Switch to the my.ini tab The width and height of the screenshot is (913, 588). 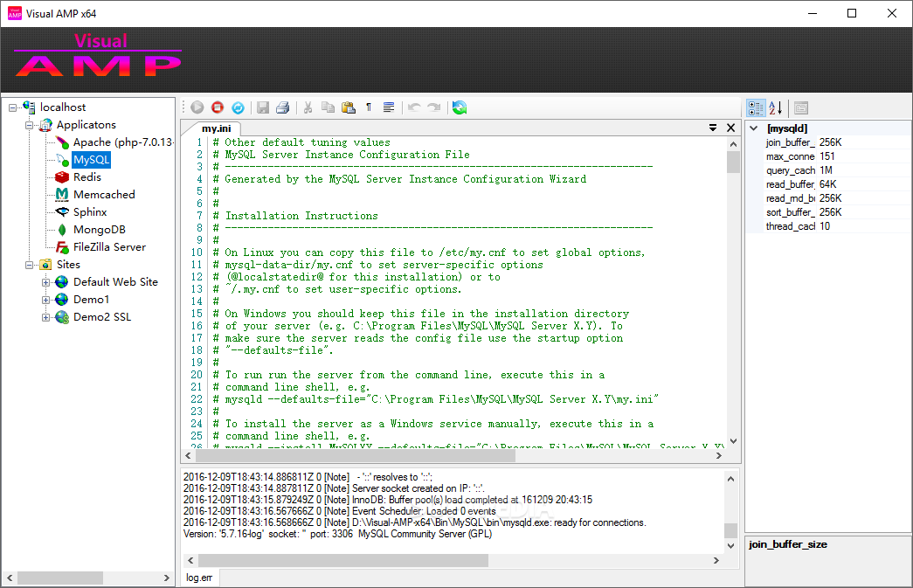[216, 128]
